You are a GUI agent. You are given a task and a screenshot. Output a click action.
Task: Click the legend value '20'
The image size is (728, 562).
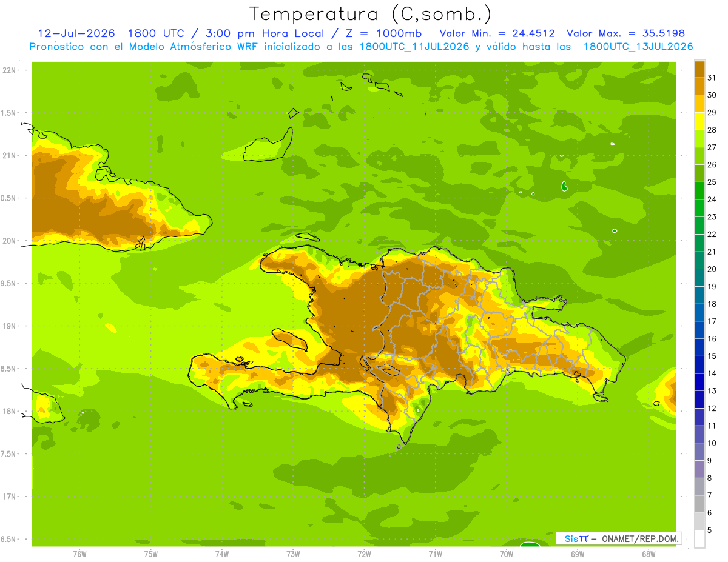[712, 269]
